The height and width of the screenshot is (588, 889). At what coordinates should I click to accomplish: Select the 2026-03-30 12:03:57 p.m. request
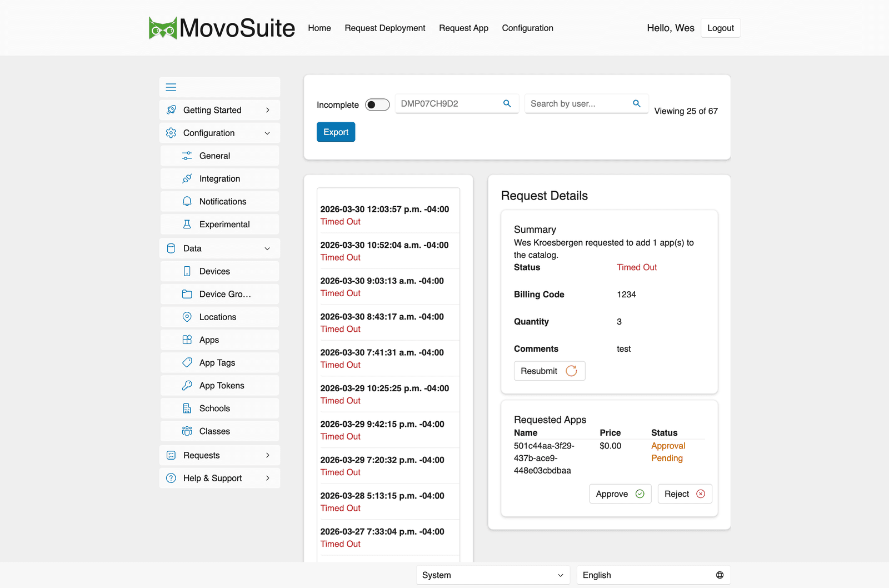(x=388, y=215)
